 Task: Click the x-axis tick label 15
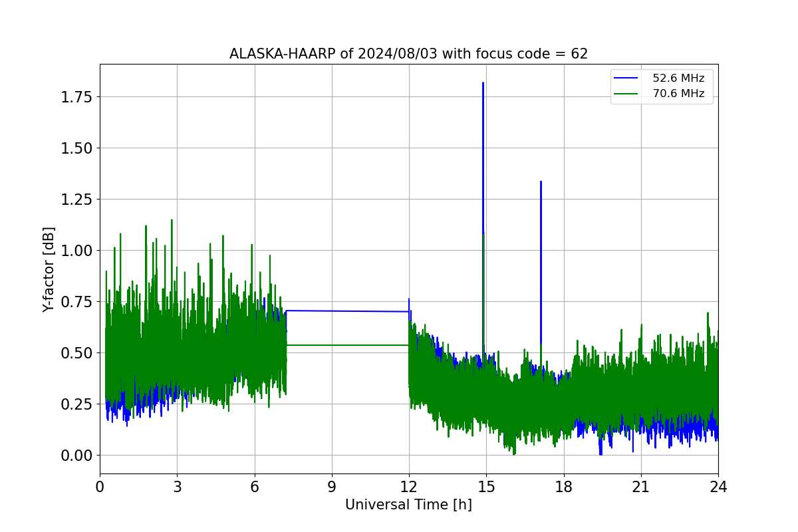pyautogui.click(x=486, y=487)
